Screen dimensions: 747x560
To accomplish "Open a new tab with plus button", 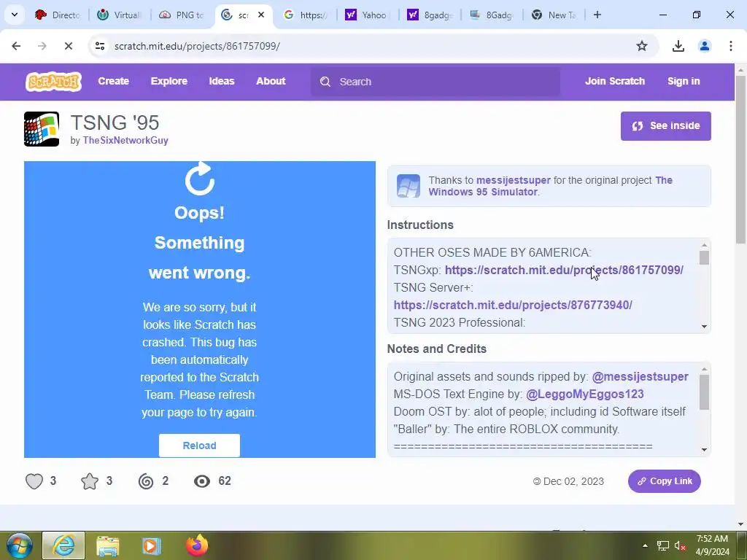I will click(x=597, y=15).
